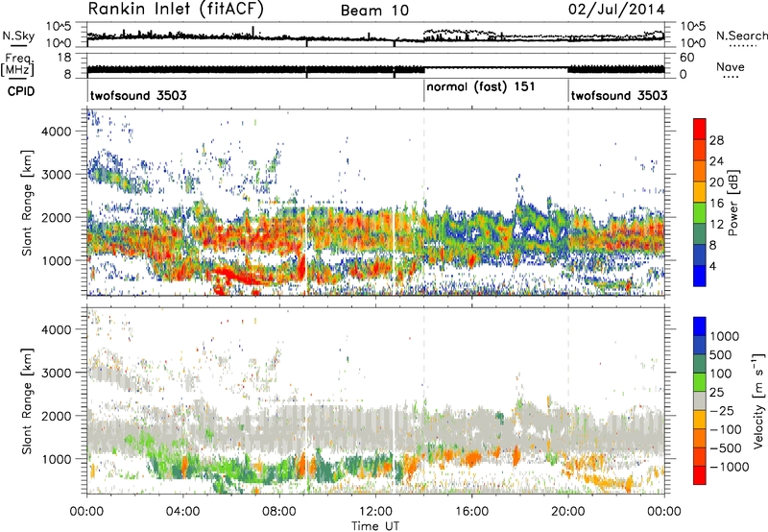Click the '04:00' time axis tick label
768x532 pixels.
183,512
